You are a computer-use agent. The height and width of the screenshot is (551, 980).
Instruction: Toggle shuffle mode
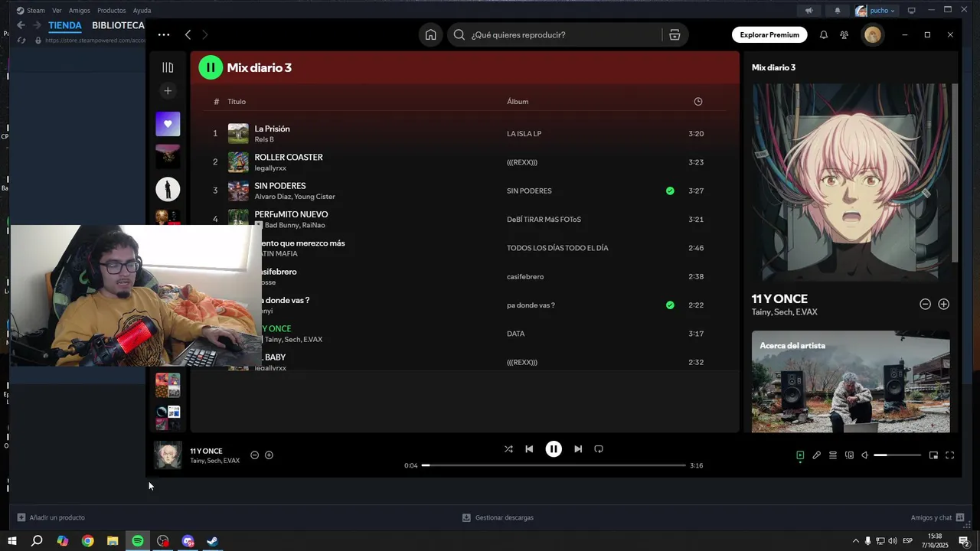[x=508, y=449]
